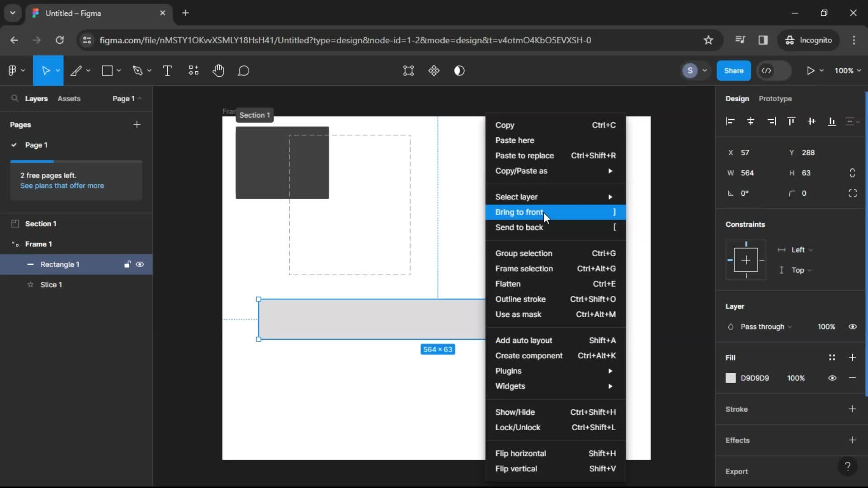The width and height of the screenshot is (868, 488).
Task: Select the Component tool in toolbar
Action: pyautogui.click(x=194, y=71)
